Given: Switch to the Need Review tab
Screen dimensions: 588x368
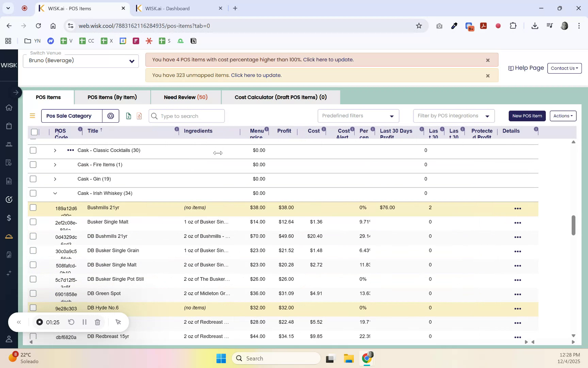Looking at the screenshot, I should (x=186, y=97).
